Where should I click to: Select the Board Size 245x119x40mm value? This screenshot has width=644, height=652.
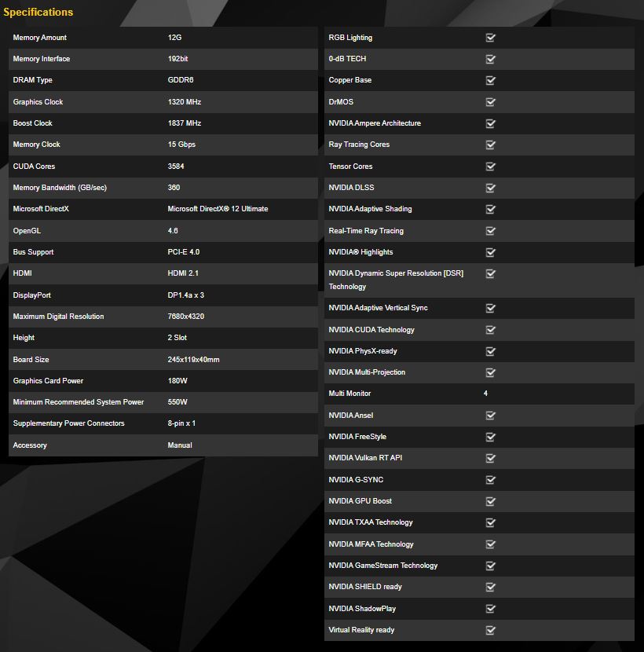pyautogui.click(x=193, y=360)
